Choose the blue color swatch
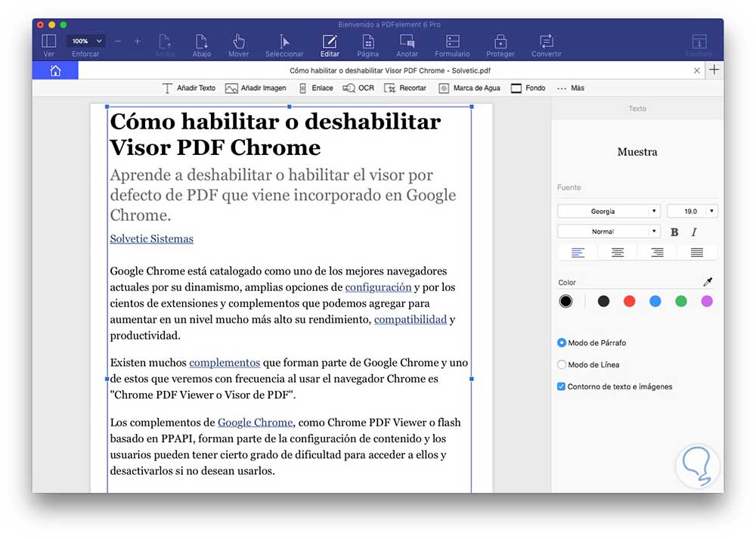The width and height of the screenshot is (756, 539). [655, 302]
